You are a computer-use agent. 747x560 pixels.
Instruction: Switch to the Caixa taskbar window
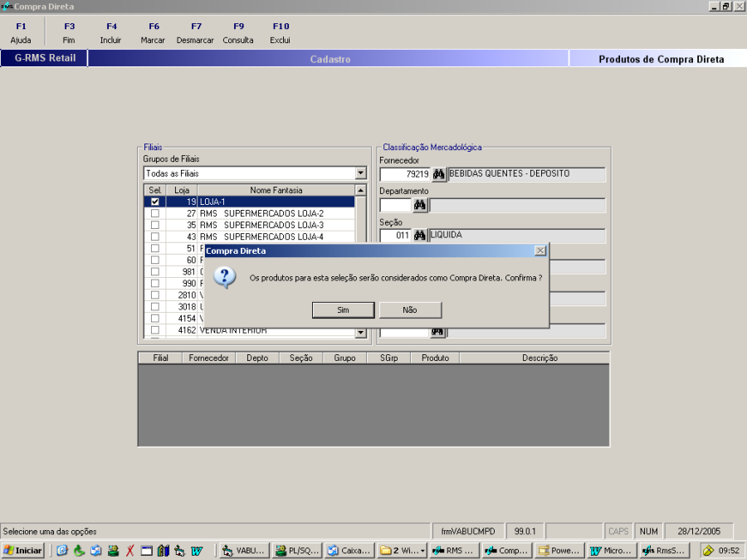point(350,551)
